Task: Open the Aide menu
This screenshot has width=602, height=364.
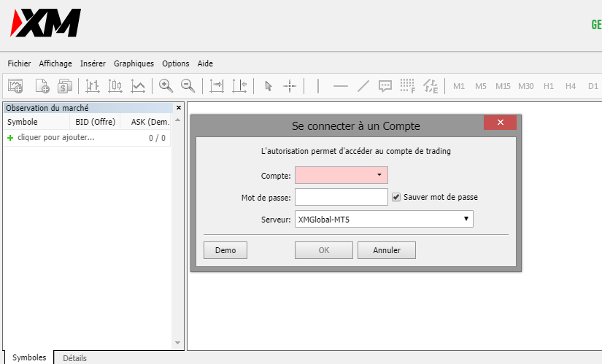Action: click(x=205, y=63)
